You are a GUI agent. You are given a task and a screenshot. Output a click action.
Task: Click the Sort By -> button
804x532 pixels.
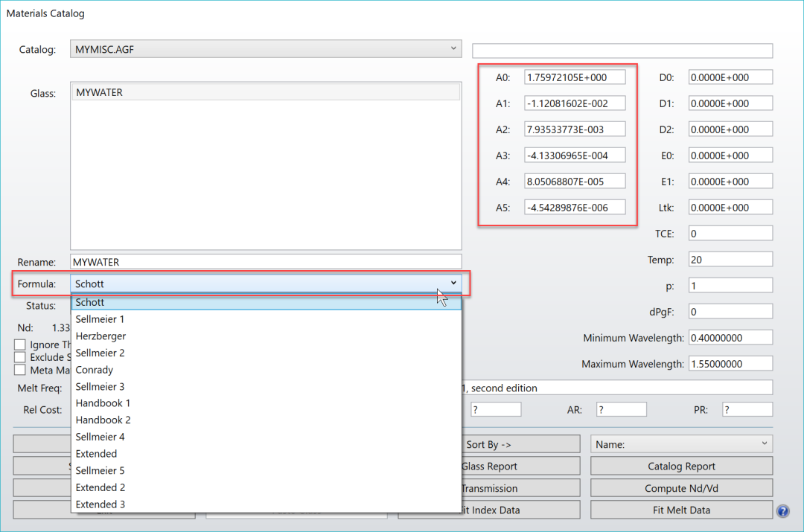tap(520, 444)
